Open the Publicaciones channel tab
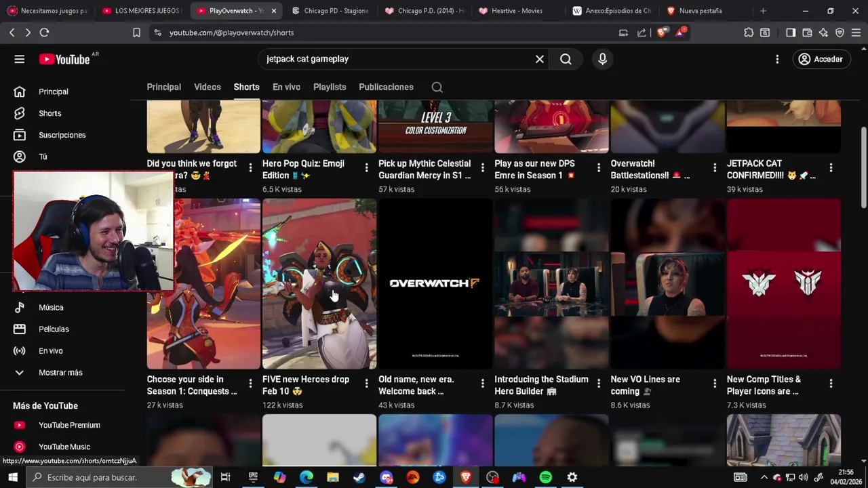 pos(386,87)
